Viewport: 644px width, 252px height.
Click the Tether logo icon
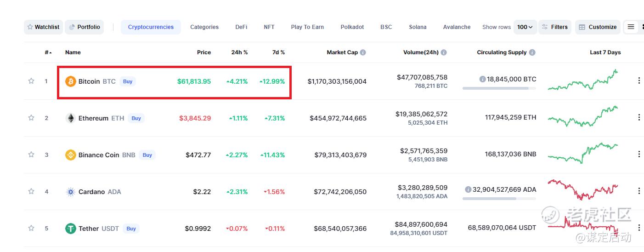(70, 229)
